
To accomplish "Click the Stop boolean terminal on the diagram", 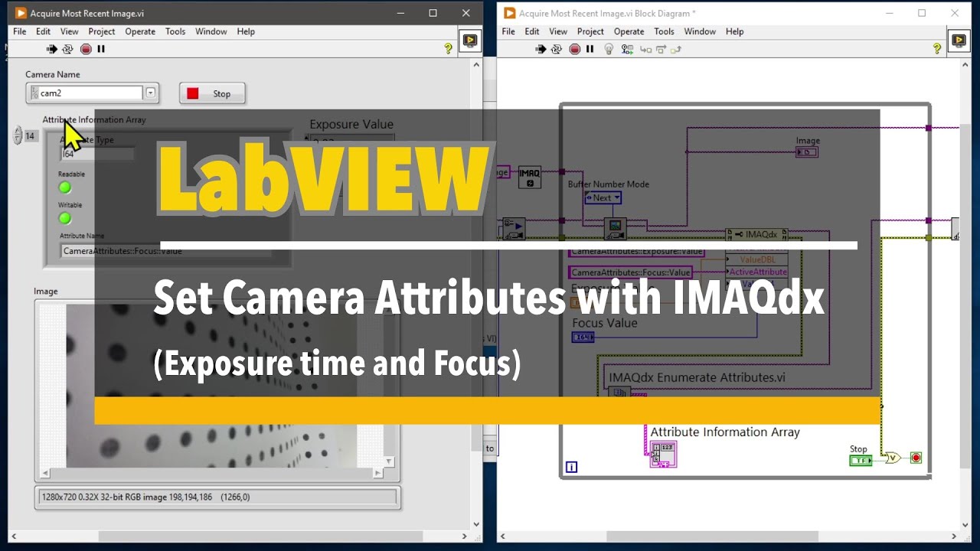I will click(861, 460).
